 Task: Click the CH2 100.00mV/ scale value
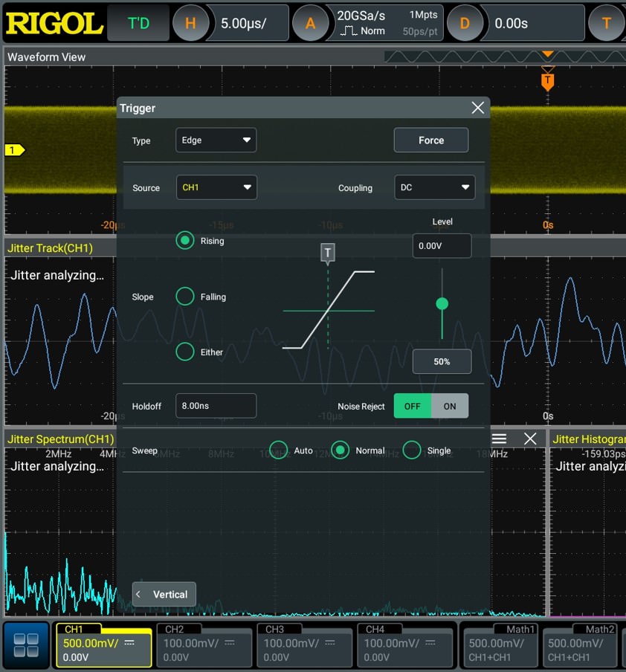[x=191, y=643]
